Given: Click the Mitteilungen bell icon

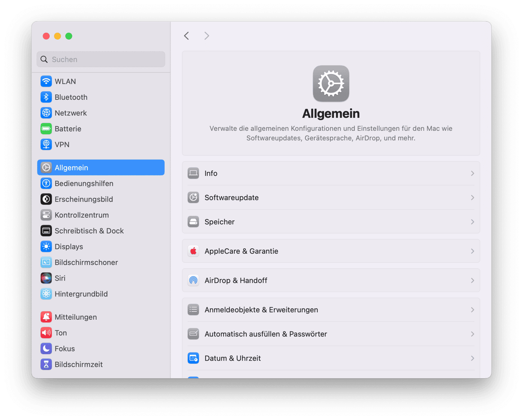Looking at the screenshot, I should pos(46,317).
